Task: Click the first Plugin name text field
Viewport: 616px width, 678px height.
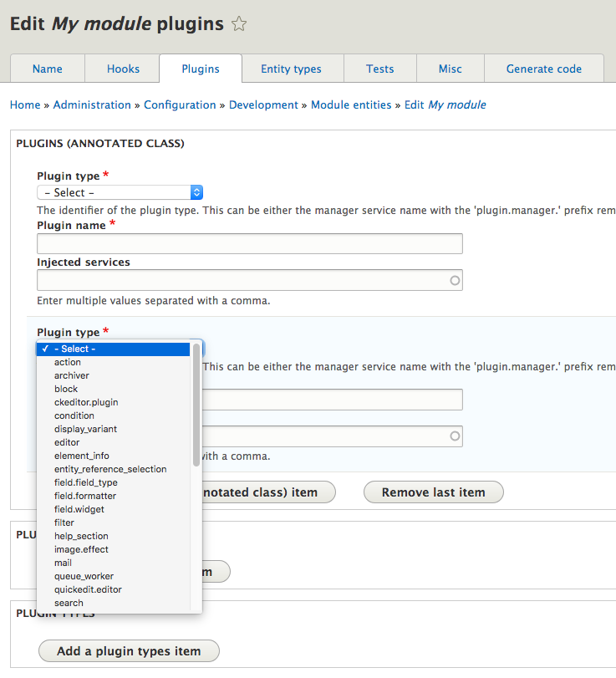Action: pyautogui.click(x=249, y=243)
